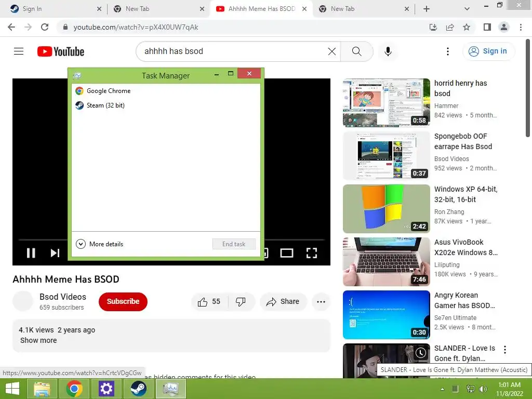Click the Bsod Videos channel avatar

point(23,301)
